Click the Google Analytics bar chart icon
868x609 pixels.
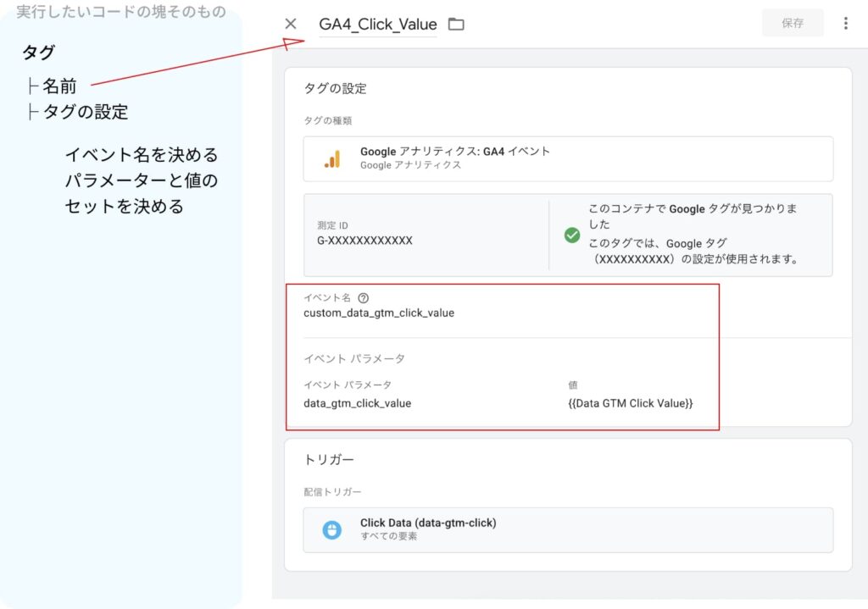(331, 158)
